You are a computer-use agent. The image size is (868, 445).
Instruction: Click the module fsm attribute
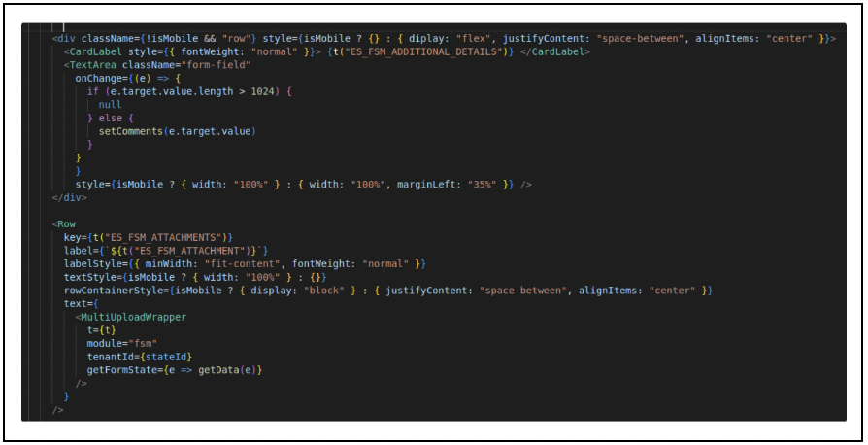(121, 344)
